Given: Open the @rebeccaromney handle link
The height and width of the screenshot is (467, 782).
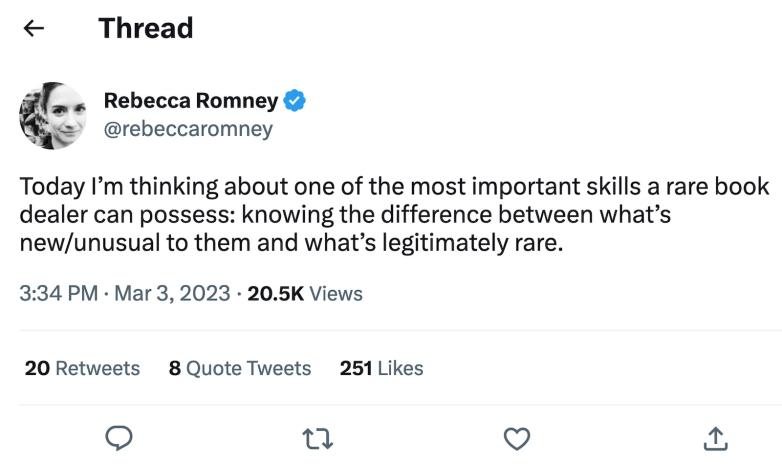Looking at the screenshot, I should 188,130.
